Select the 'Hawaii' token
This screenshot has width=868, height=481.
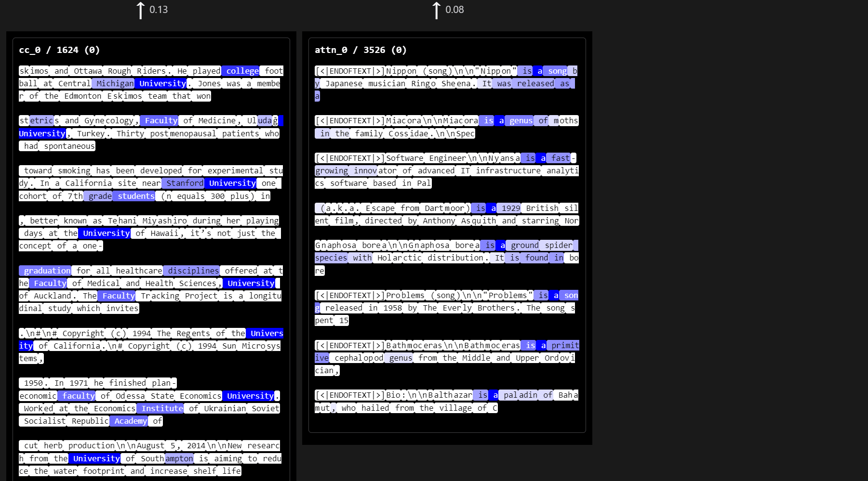pyautogui.click(x=164, y=233)
